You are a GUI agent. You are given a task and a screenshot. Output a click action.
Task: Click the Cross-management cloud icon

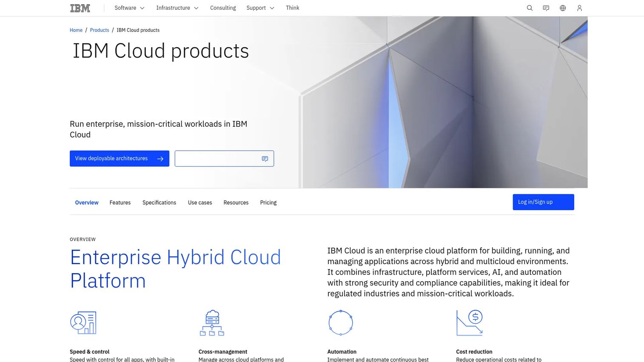pyautogui.click(x=212, y=323)
